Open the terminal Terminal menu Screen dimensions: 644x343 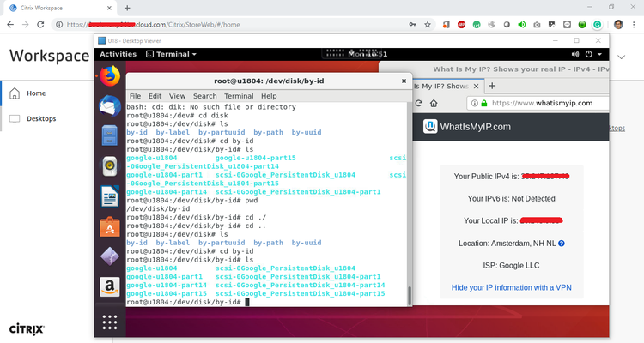[239, 96]
